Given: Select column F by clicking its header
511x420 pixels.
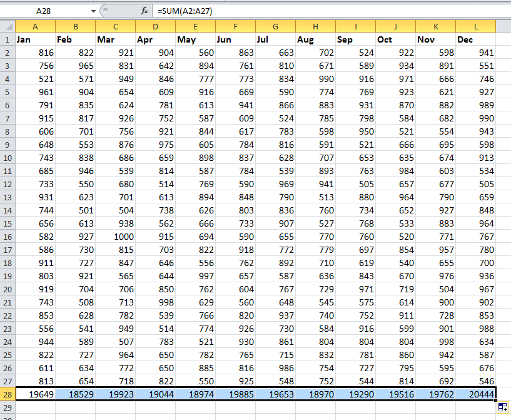Looking at the screenshot, I should (235, 26).
